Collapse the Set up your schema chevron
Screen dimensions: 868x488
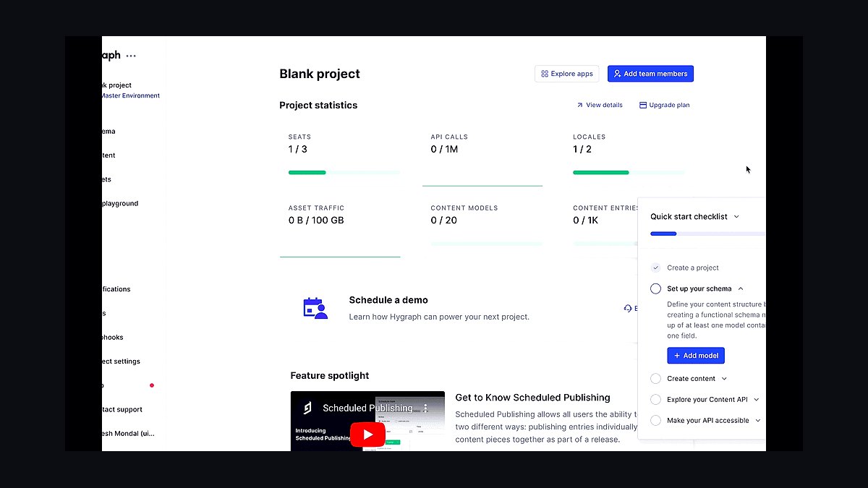point(741,288)
